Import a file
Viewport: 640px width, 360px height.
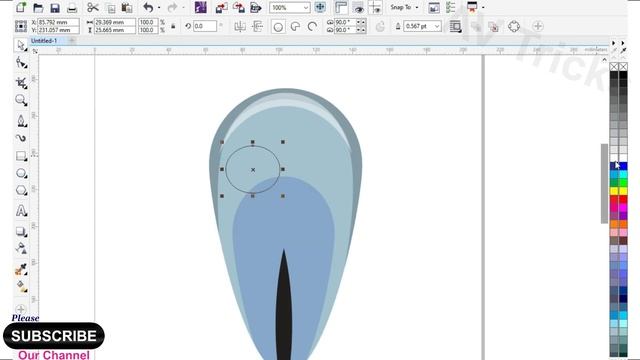(x=222, y=7)
